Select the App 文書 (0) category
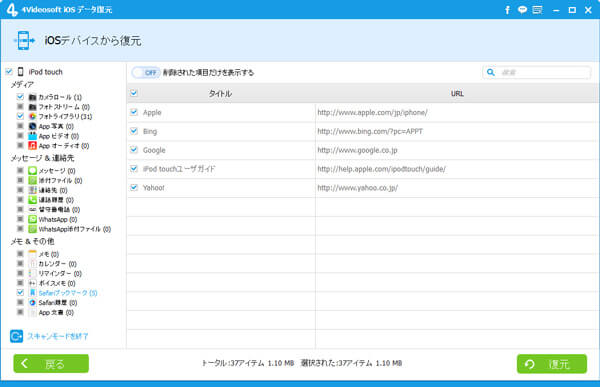The width and height of the screenshot is (600, 387). point(56,312)
